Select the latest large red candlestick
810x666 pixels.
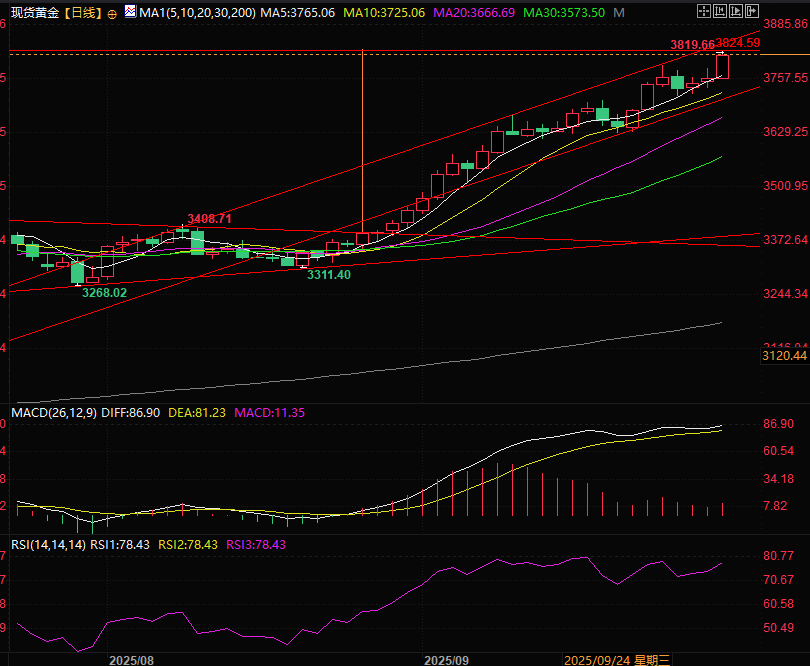pyautogui.click(x=722, y=67)
